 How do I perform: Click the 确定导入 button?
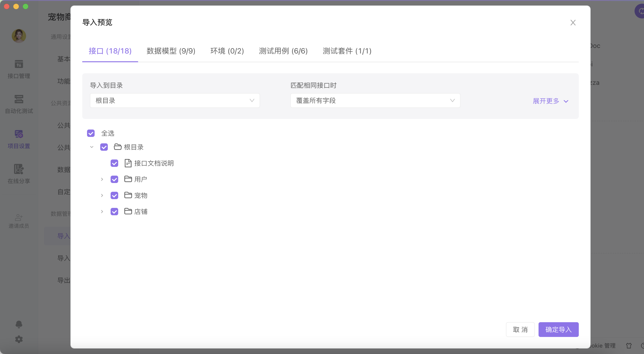click(x=558, y=330)
